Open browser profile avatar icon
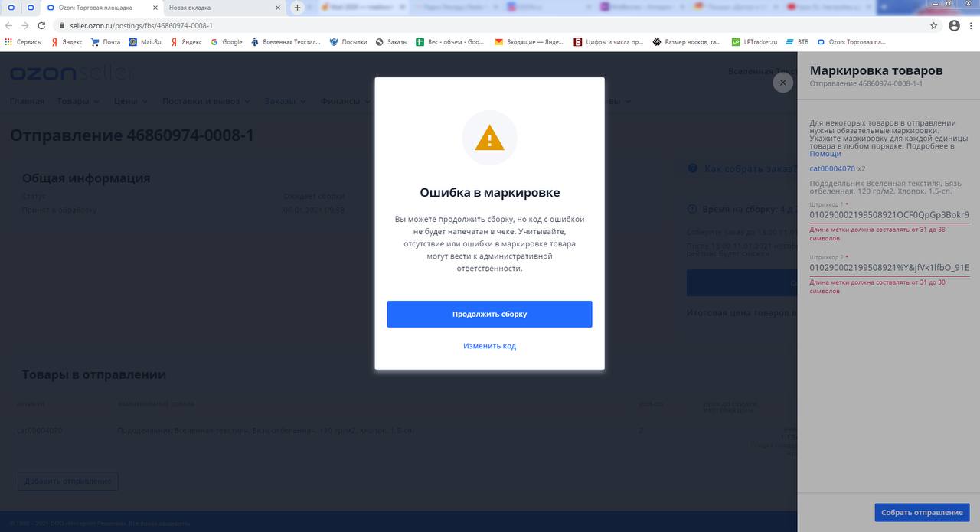The height and width of the screenshot is (532, 980). (x=954, y=25)
